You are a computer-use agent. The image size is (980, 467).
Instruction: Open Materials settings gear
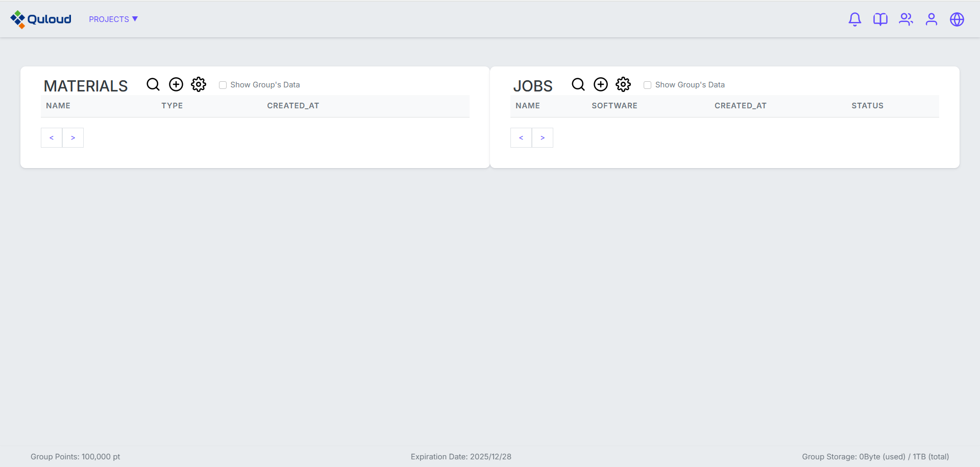199,84
